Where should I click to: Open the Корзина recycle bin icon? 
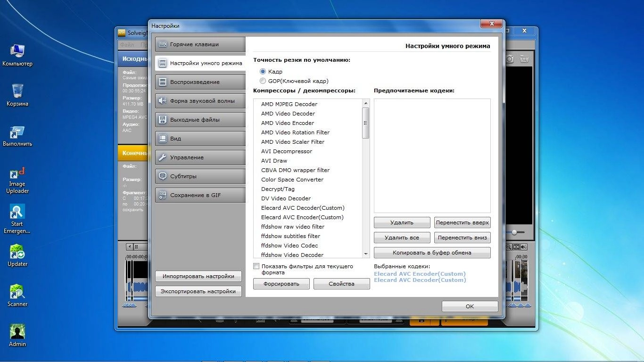[x=17, y=95]
